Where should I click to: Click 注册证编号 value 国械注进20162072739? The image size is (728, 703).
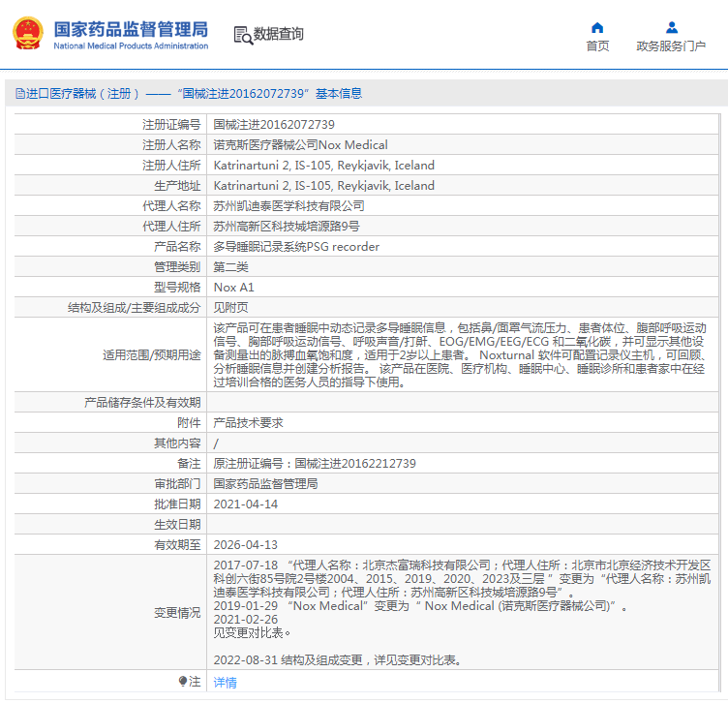click(274, 125)
